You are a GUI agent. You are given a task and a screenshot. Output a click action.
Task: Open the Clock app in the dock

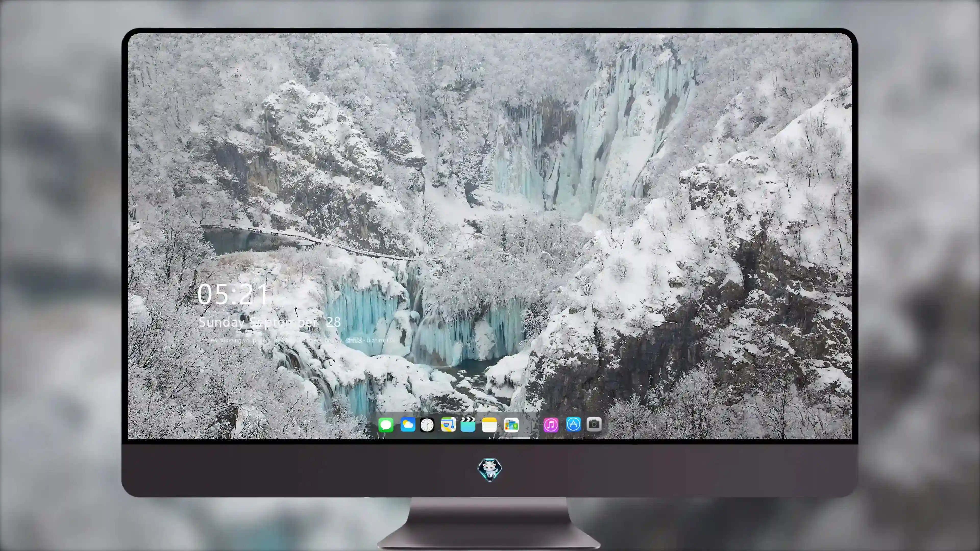click(427, 425)
